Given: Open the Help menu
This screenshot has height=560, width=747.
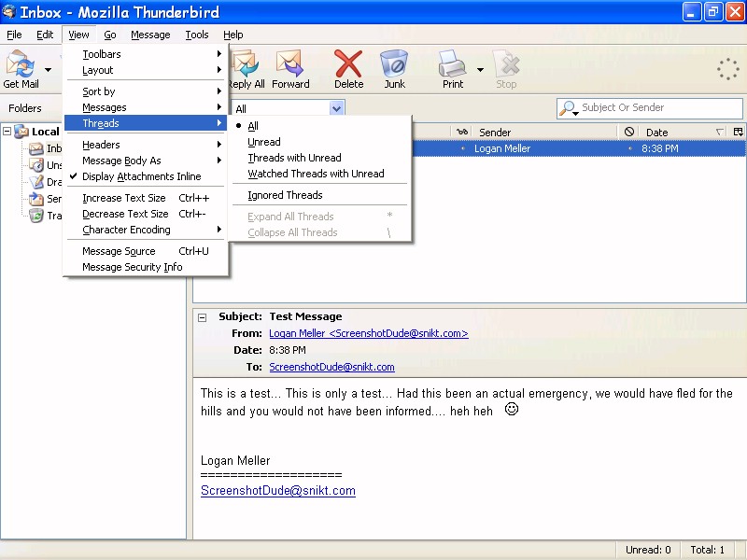Looking at the screenshot, I should (x=233, y=35).
